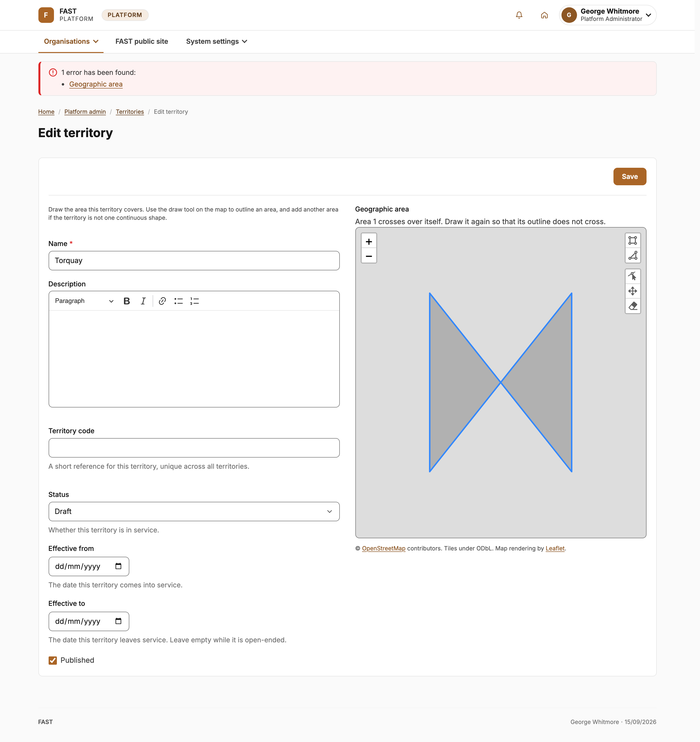
Task: Open the notifications bell
Action: point(519,15)
